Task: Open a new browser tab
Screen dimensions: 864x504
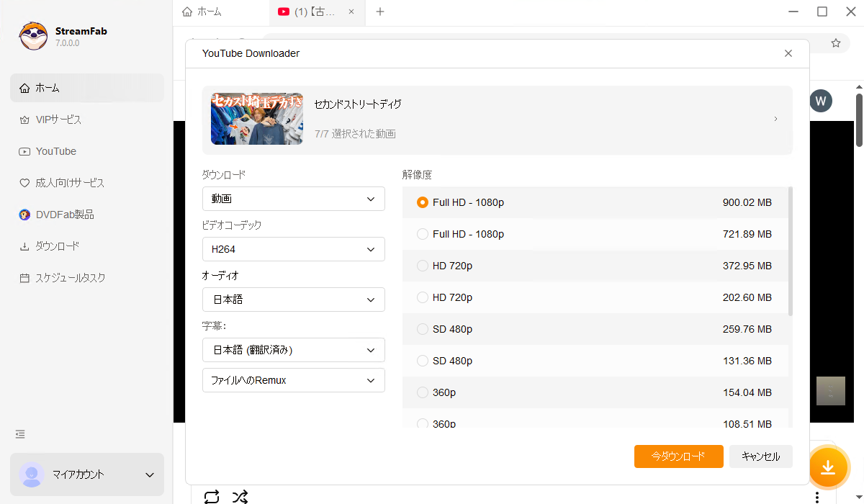Action: (x=380, y=12)
